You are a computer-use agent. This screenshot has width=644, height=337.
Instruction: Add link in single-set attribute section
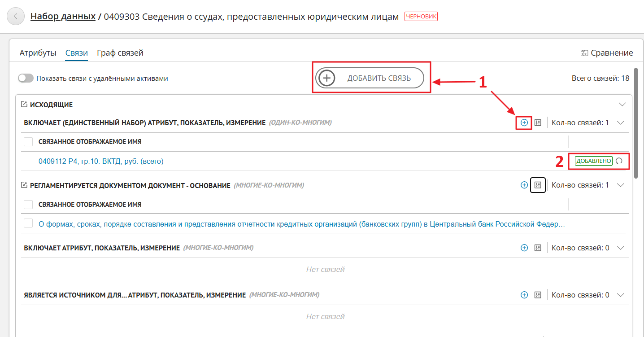[x=524, y=123]
